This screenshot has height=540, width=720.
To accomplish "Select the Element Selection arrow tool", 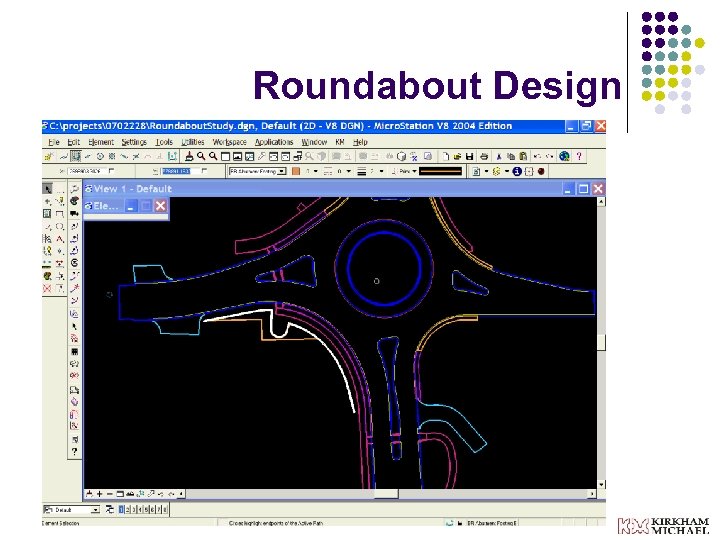I will pos(47,189).
